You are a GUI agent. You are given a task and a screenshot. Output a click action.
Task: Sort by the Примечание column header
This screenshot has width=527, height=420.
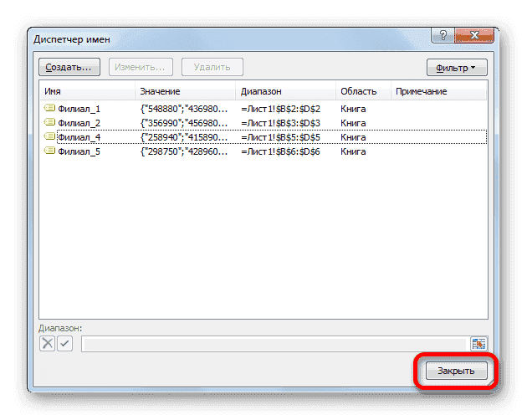click(438, 91)
